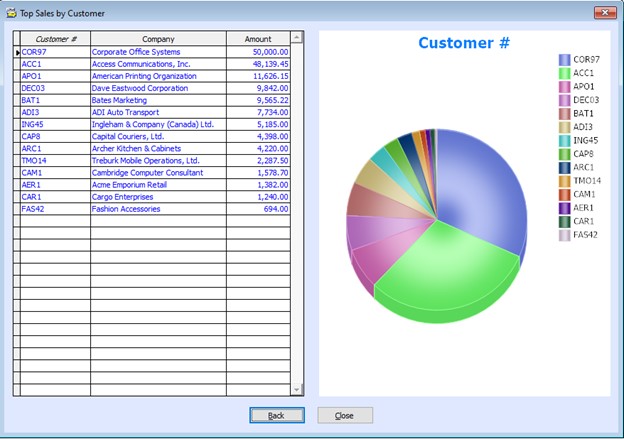The width and height of the screenshot is (624, 439).
Task: Select the Corporate Office Systems row
Action: tap(136, 51)
